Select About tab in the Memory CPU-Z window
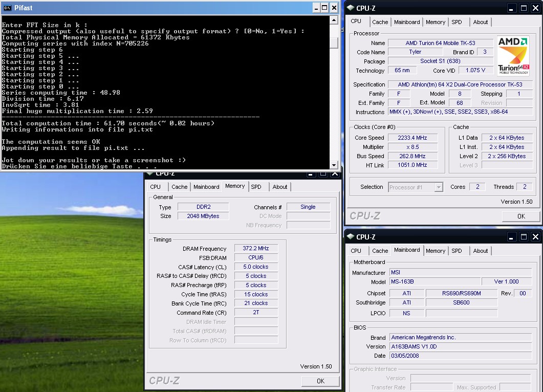The width and height of the screenshot is (543, 392). (x=280, y=187)
